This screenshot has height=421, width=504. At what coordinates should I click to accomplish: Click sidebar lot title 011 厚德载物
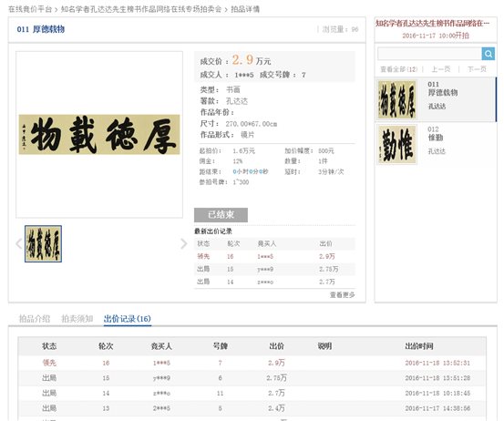pos(443,88)
